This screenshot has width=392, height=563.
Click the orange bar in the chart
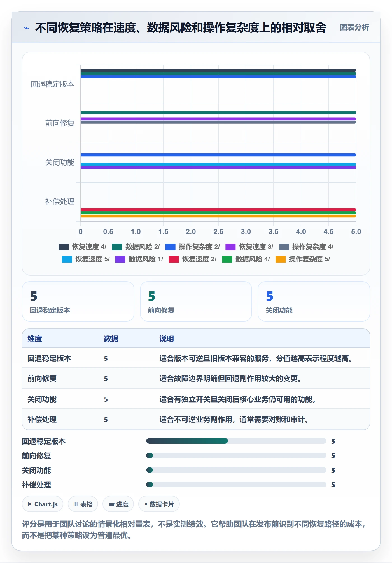tap(218, 216)
